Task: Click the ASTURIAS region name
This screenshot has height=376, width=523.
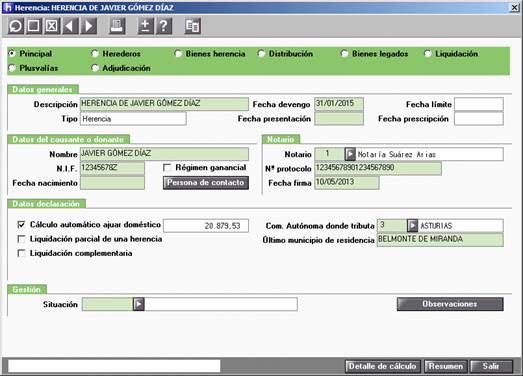Action: [x=436, y=226]
